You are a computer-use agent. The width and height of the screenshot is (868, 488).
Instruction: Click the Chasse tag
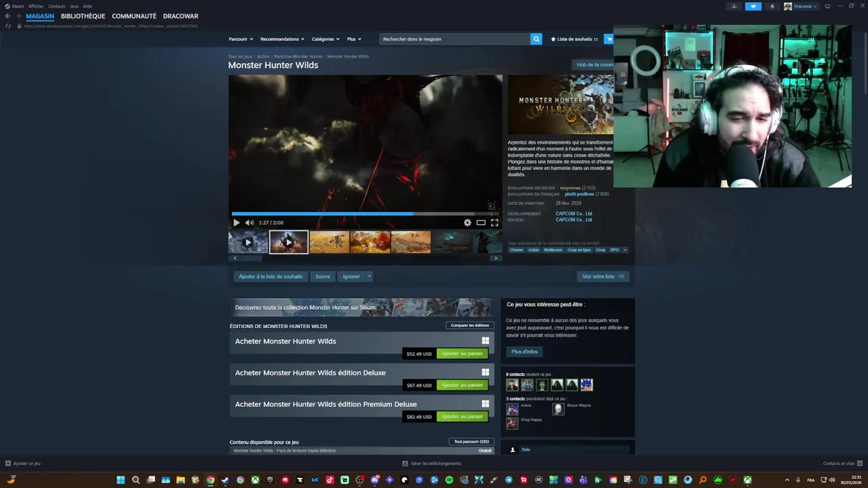[x=517, y=249]
